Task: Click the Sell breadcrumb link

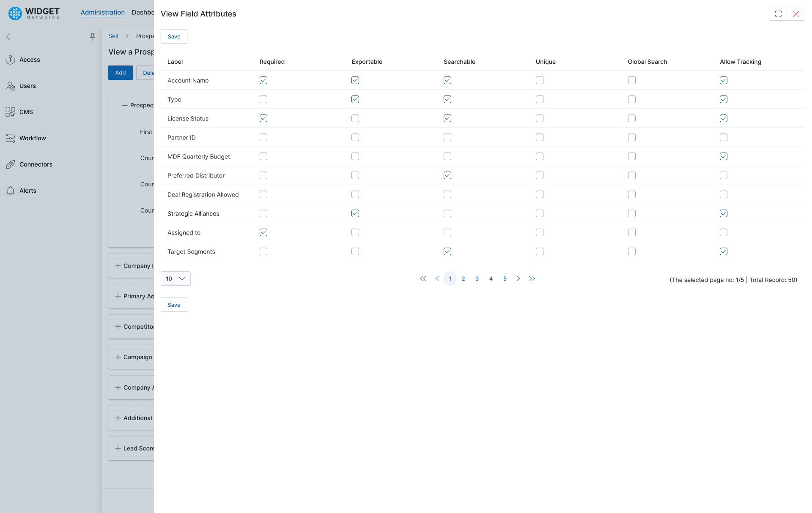Action: (x=113, y=36)
